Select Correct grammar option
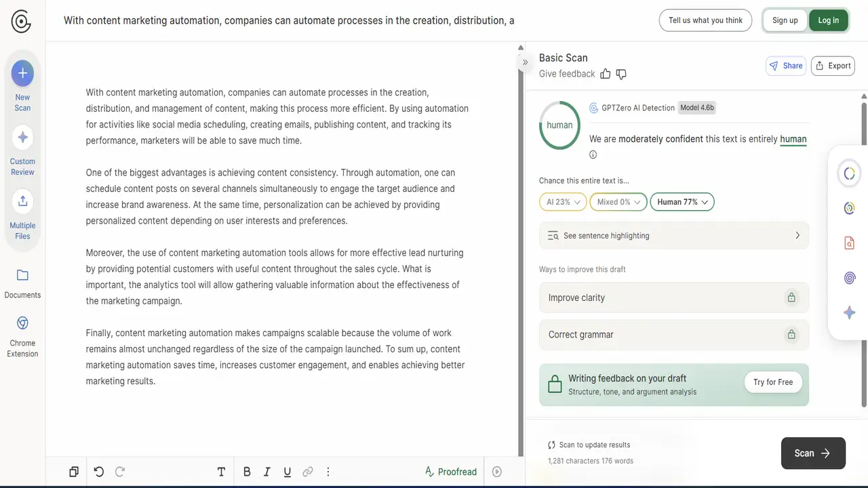This screenshot has width=868, height=488. (674, 335)
